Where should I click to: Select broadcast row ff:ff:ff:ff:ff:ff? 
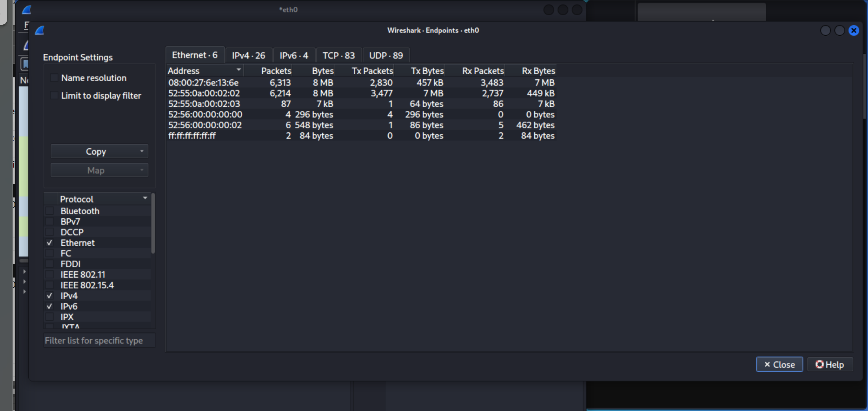pyautogui.click(x=361, y=135)
